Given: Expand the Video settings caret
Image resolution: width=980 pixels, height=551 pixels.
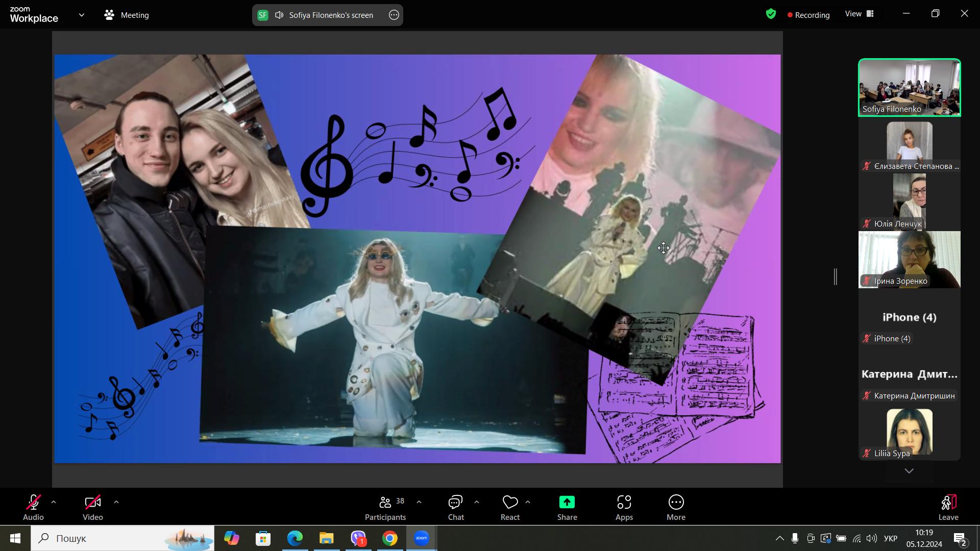Looking at the screenshot, I should point(116,502).
